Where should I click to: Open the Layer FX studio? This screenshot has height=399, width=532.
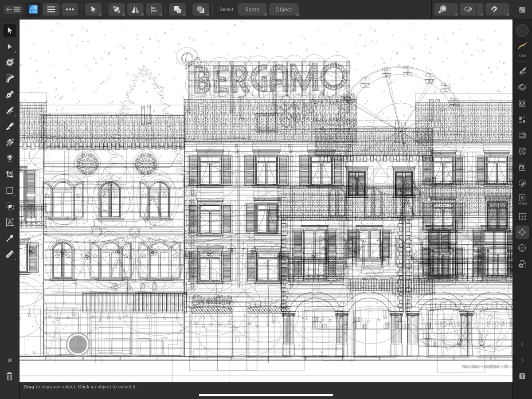(522, 167)
